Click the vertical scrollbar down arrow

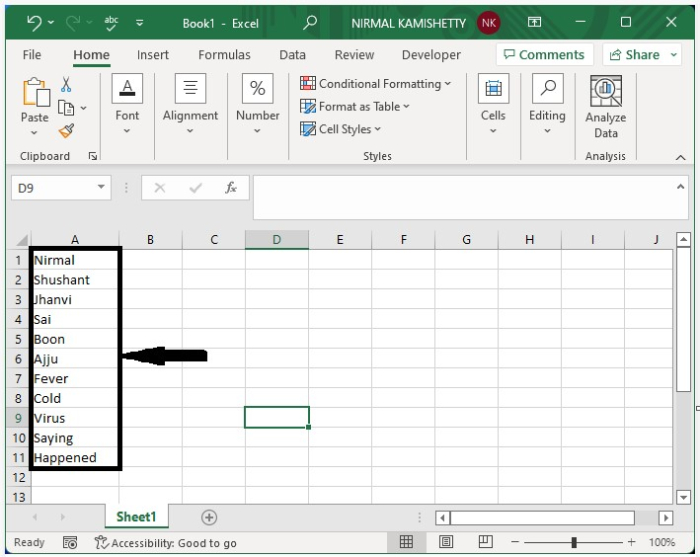[683, 497]
